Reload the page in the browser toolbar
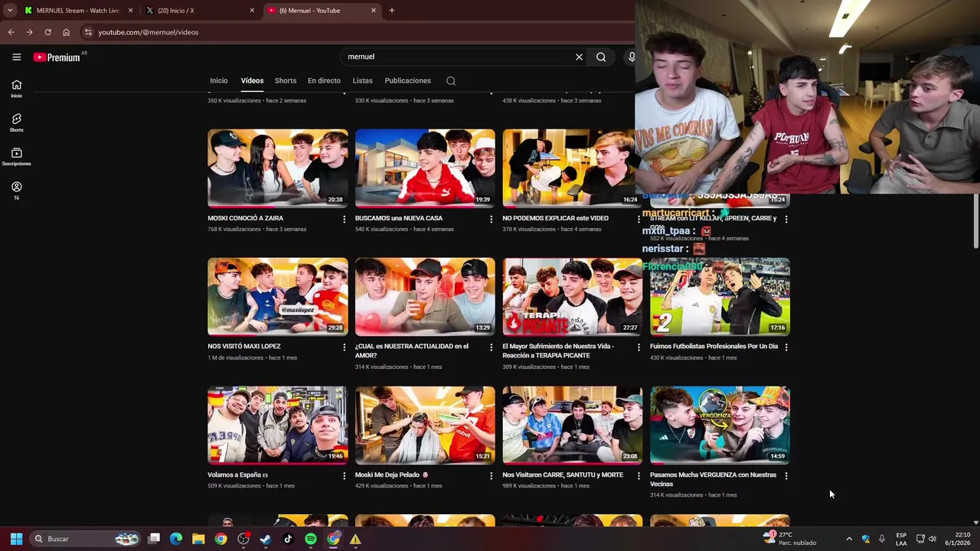 (47, 32)
